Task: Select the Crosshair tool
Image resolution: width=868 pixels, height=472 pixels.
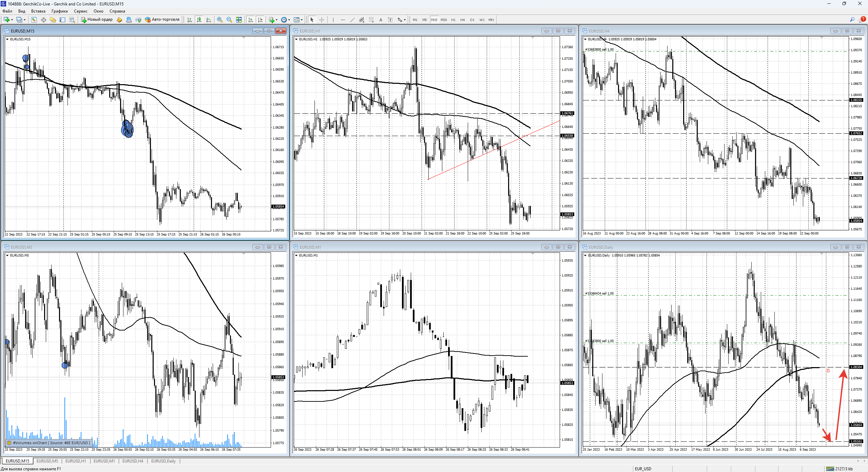Action: click(322, 20)
